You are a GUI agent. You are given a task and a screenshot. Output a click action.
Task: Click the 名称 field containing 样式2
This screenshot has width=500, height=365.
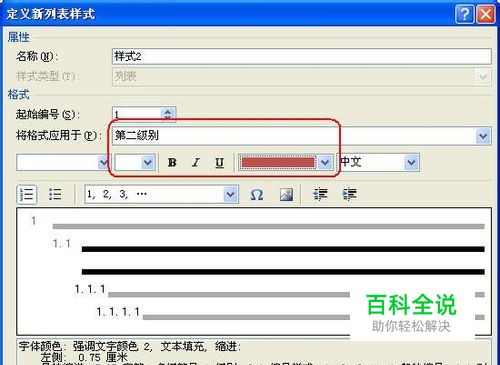point(302,56)
